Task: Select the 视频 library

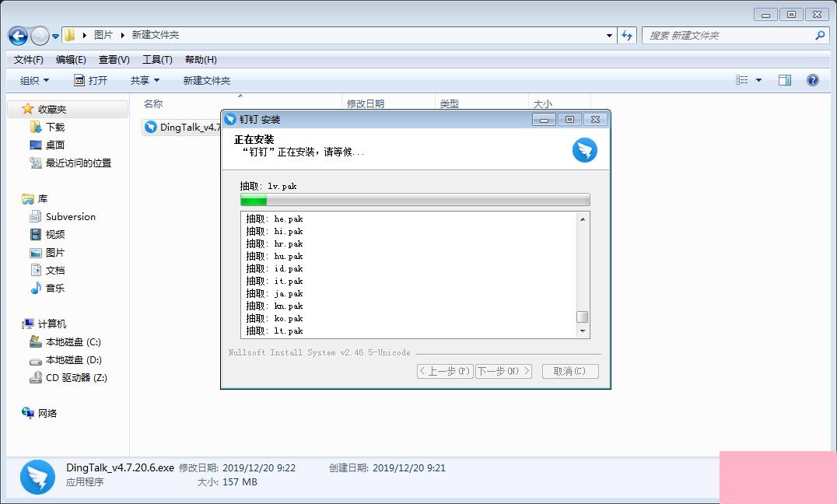Action: (55, 234)
